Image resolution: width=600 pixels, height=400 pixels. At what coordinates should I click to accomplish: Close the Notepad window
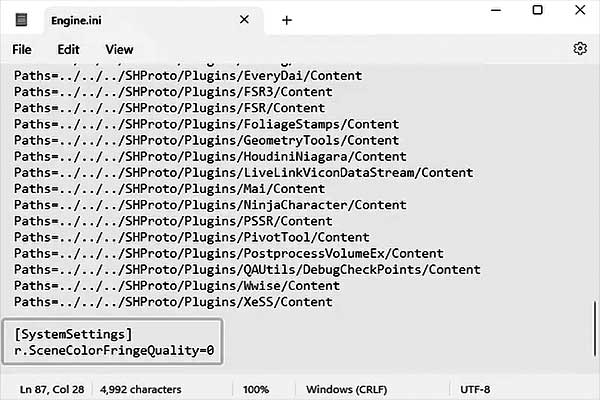pyautogui.click(x=580, y=10)
